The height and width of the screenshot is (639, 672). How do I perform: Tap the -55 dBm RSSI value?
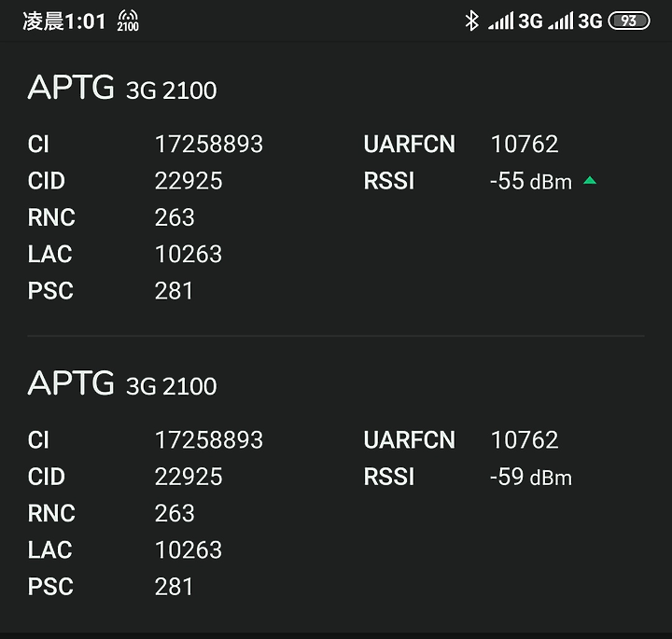[530, 181]
